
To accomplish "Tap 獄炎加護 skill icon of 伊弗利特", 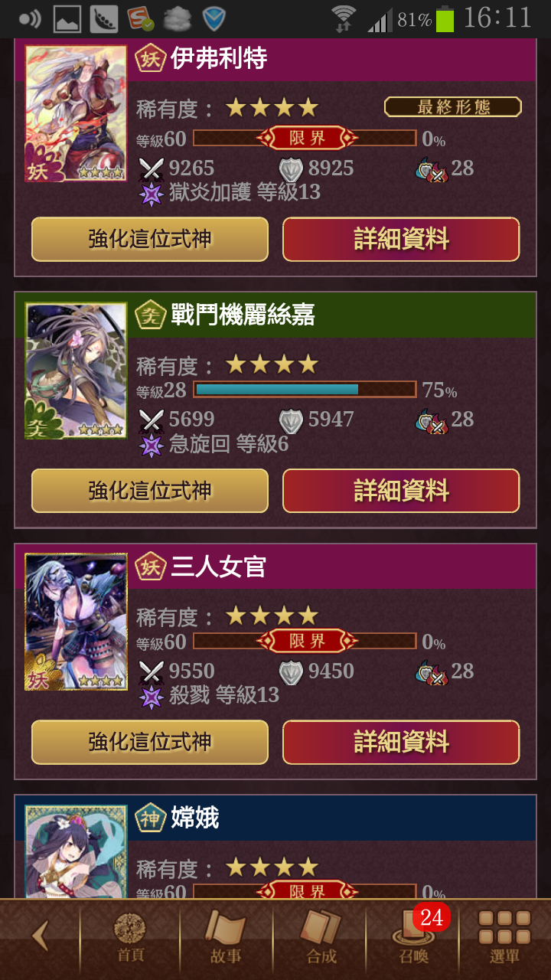I will click(x=152, y=193).
